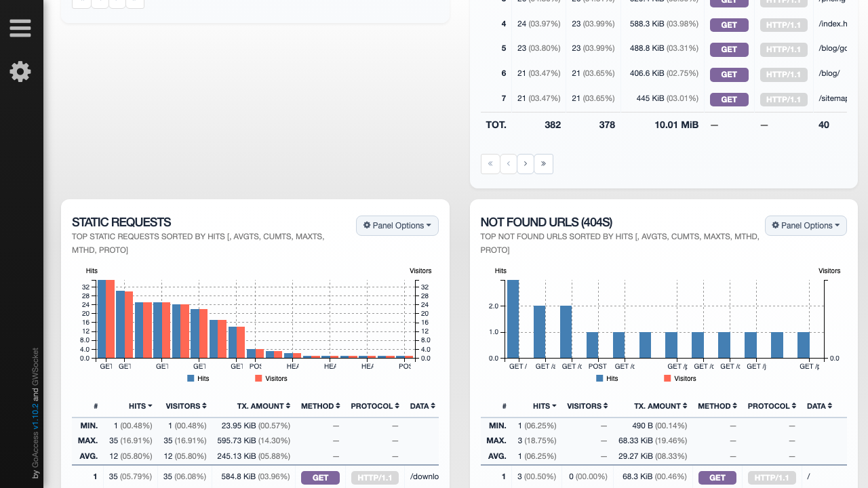Go to first page in requests pagination
Screen dimensions: 868x488
[x=490, y=164]
